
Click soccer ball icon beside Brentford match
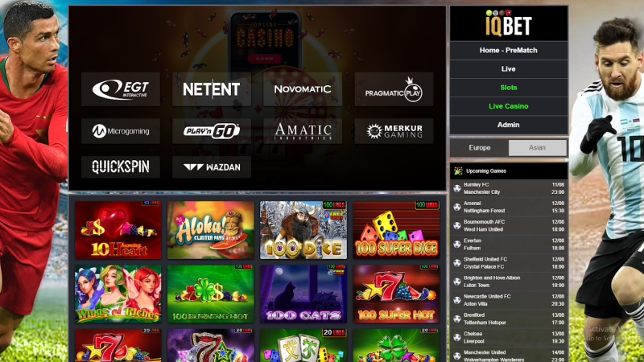tap(456, 319)
